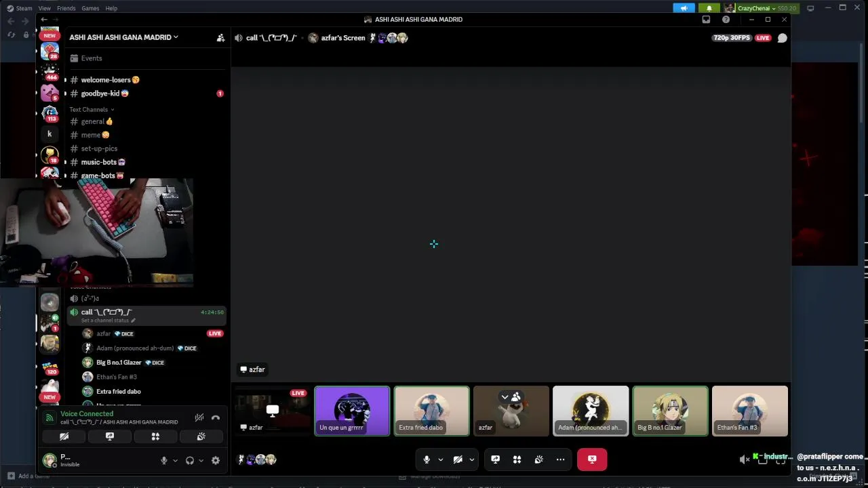This screenshot has height=488, width=868.
Task: Open the View menu in Steam
Action: pos(44,8)
